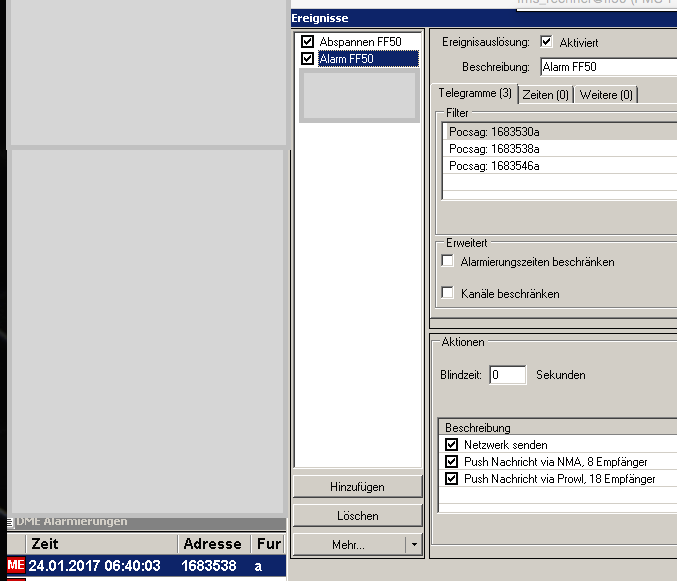Screen dimensions: 677x581
Task: Focus the Beschreibung text field
Action: [x=609, y=67]
